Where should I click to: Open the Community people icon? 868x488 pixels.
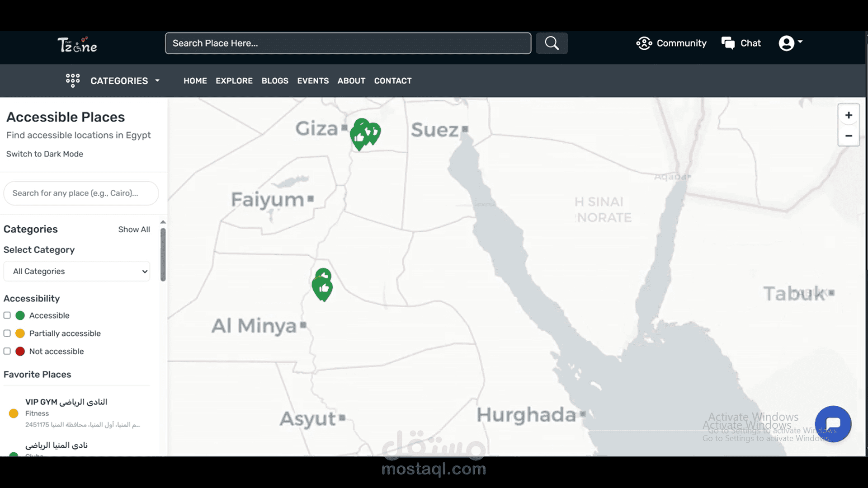[x=644, y=43]
